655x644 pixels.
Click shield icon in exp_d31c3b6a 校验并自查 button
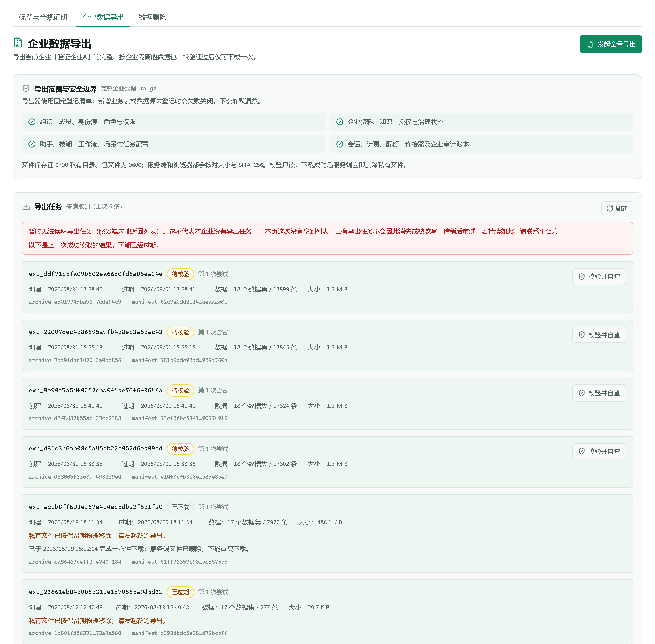click(x=581, y=451)
